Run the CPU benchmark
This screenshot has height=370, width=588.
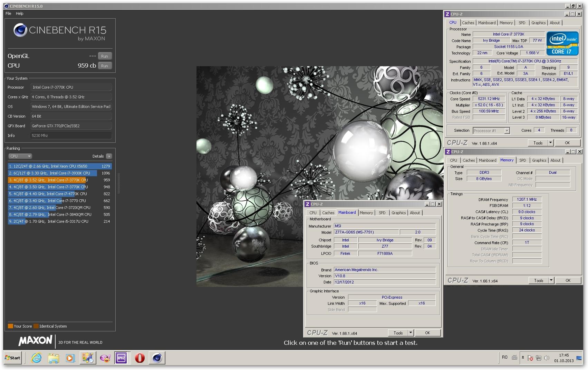click(105, 66)
